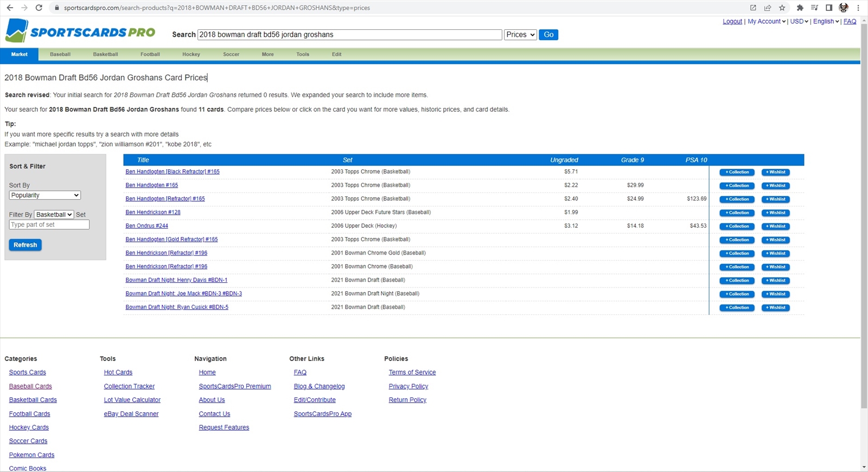Reload the page with refresh icon
The width and height of the screenshot is (868, 472).
pos(39,8)
